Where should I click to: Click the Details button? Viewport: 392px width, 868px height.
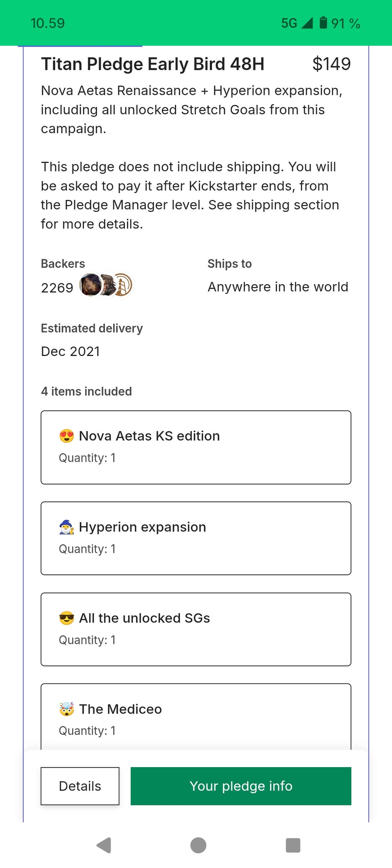click(80, 786)
